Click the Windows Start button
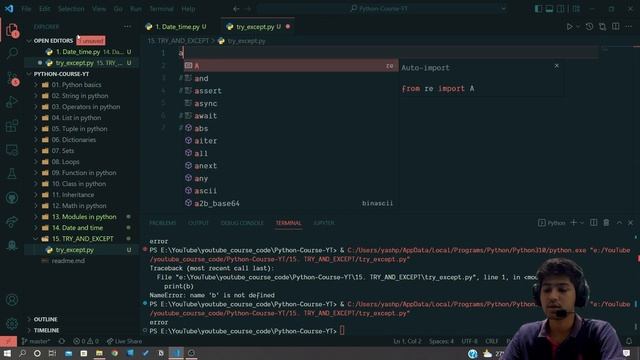 coord(7,353)
